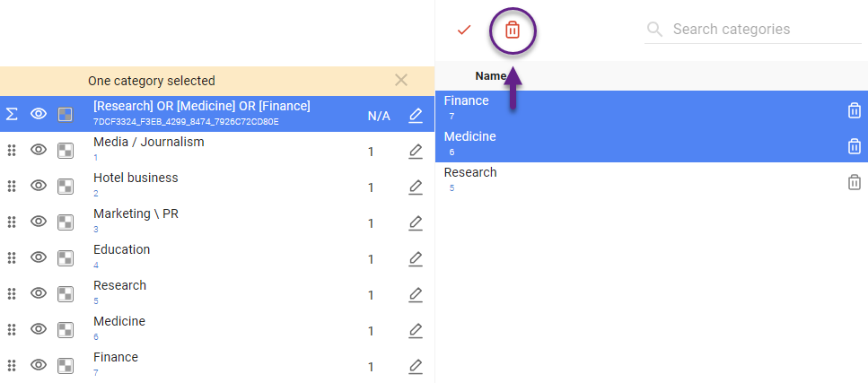The height and width of the screenshot is (383, 868).
Task: Toggle eye icon for the Finance row
Action: 39,365
